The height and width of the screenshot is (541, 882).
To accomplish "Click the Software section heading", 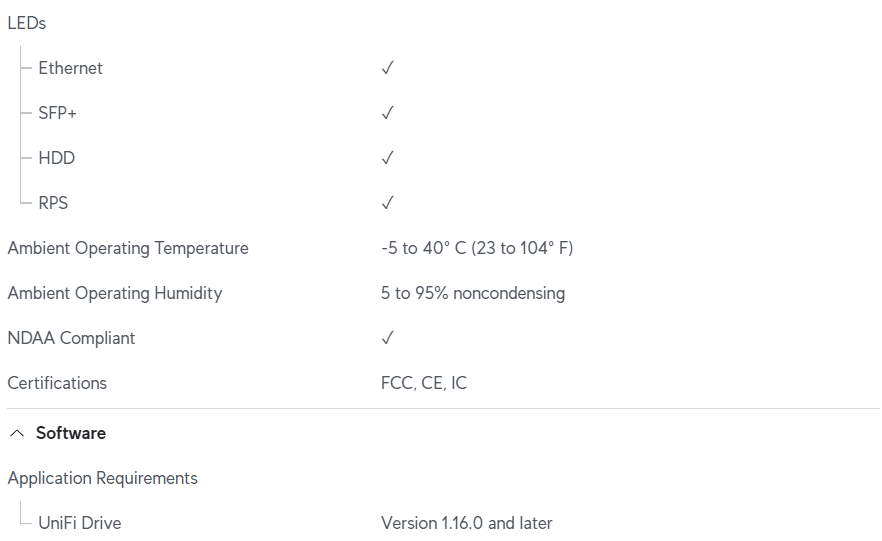I will [71, 433].
